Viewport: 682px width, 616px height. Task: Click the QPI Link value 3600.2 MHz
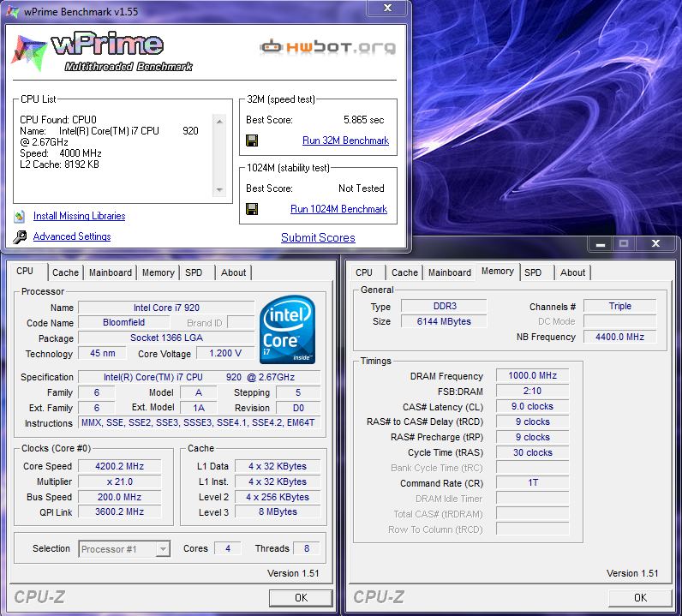(x=120, y=512)
